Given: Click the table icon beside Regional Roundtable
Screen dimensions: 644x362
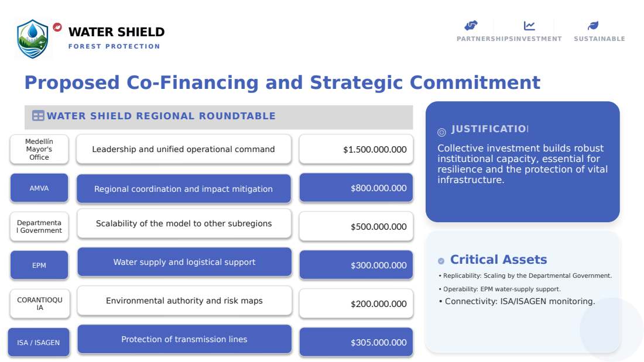Looking at the screenshot, I should coord(38,116).
